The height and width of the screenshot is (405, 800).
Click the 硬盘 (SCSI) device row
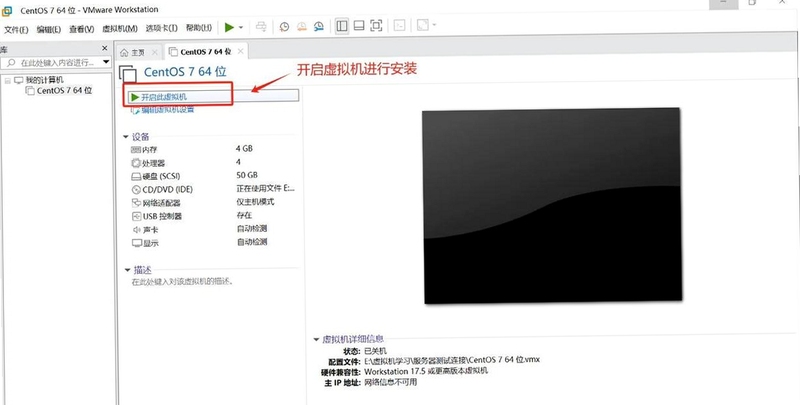click(x=214, y=176)
